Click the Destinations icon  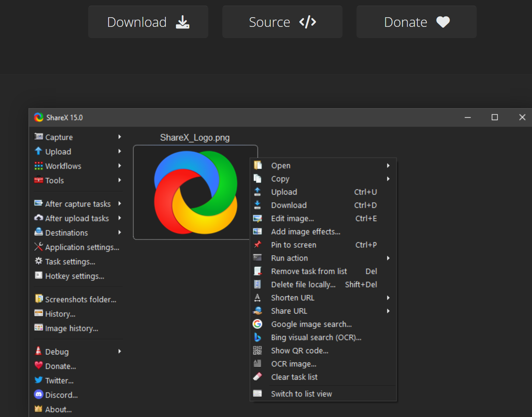pyautogui.click(x=38, y=232)
